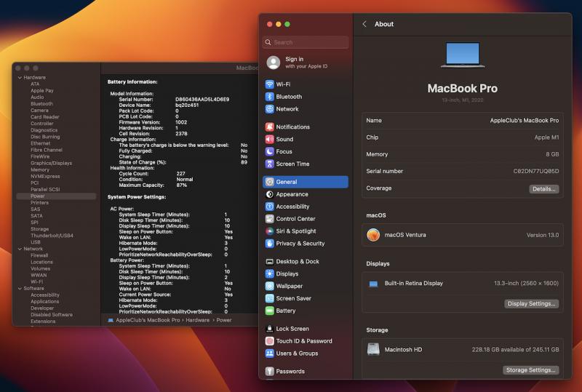Select Apple Pay in Hardware list
This screenshot has width=582, height=392.
tap(42, 91)
